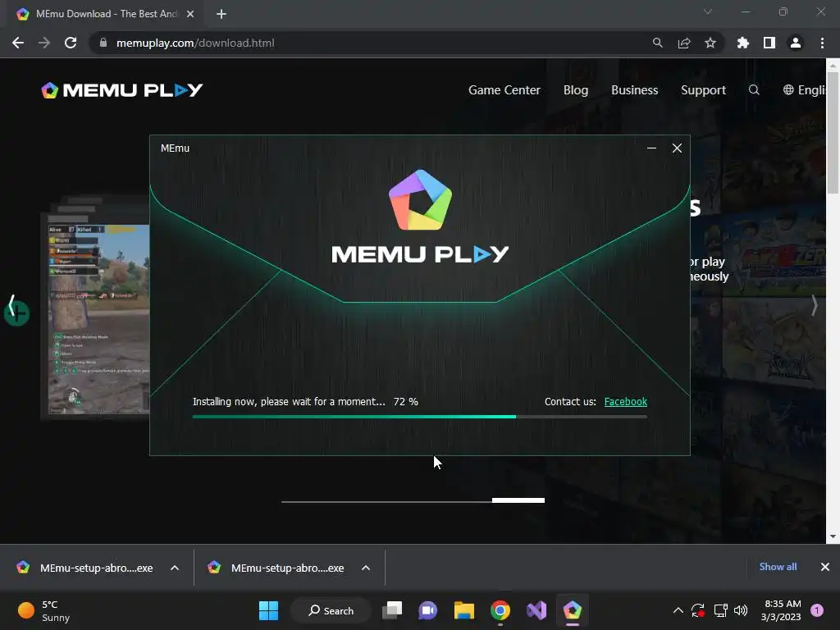Open notification badge in tray
The image size is (840, 630).
(x=817, y=610)
